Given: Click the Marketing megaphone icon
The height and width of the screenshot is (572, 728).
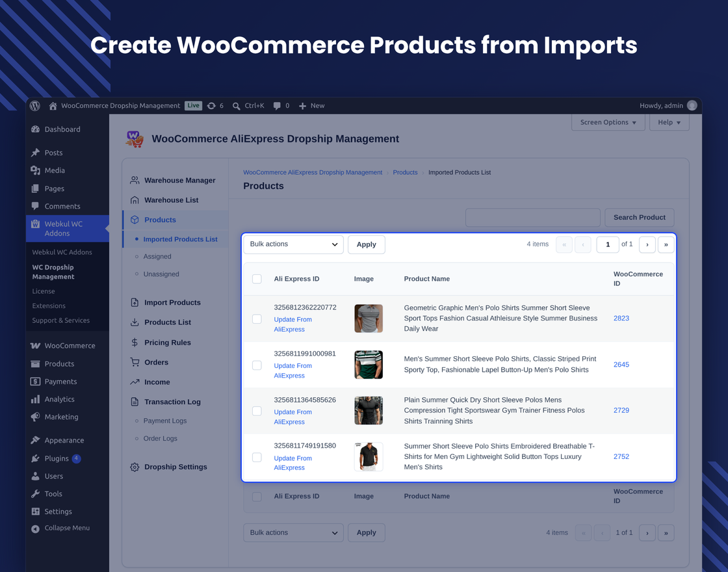Looking at the screenshot, I should click(35, 417).
